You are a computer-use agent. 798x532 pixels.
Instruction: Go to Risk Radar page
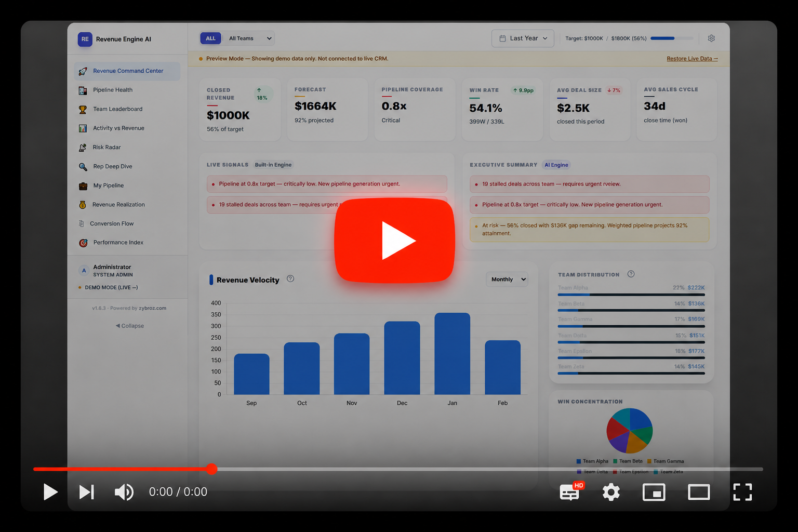click(x=127, y=148)
